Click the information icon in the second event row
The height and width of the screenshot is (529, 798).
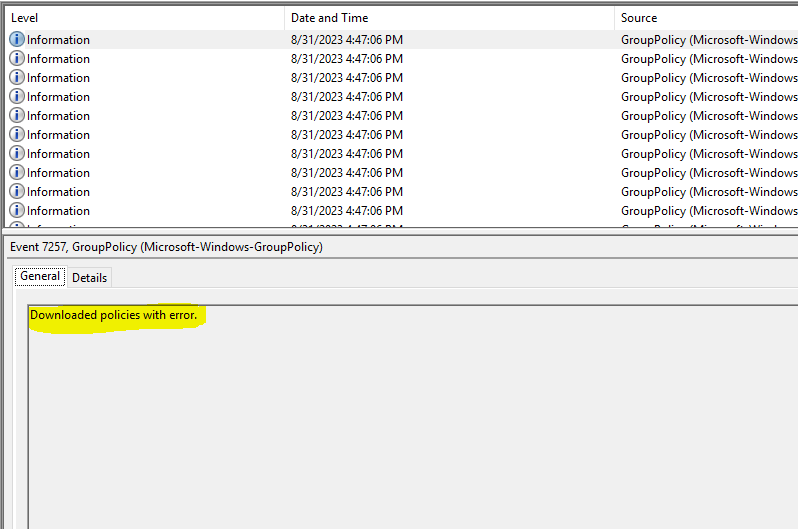coord(17,59)
